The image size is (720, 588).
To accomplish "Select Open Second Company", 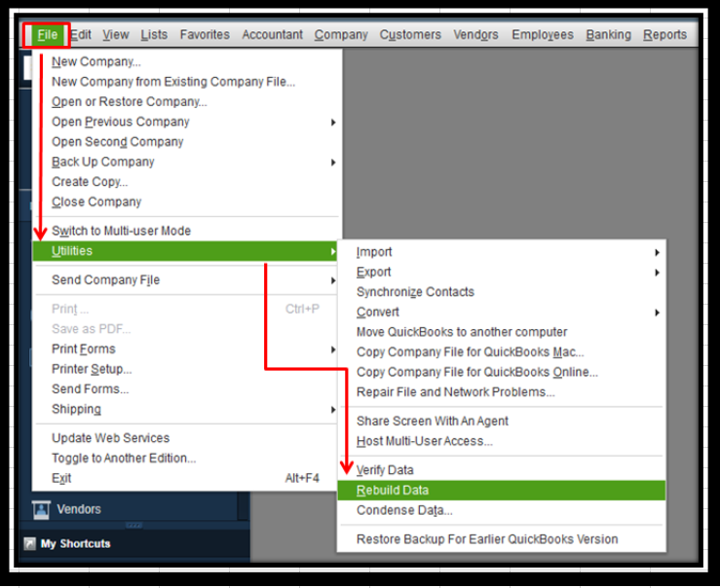I will (x=186, y=142).
